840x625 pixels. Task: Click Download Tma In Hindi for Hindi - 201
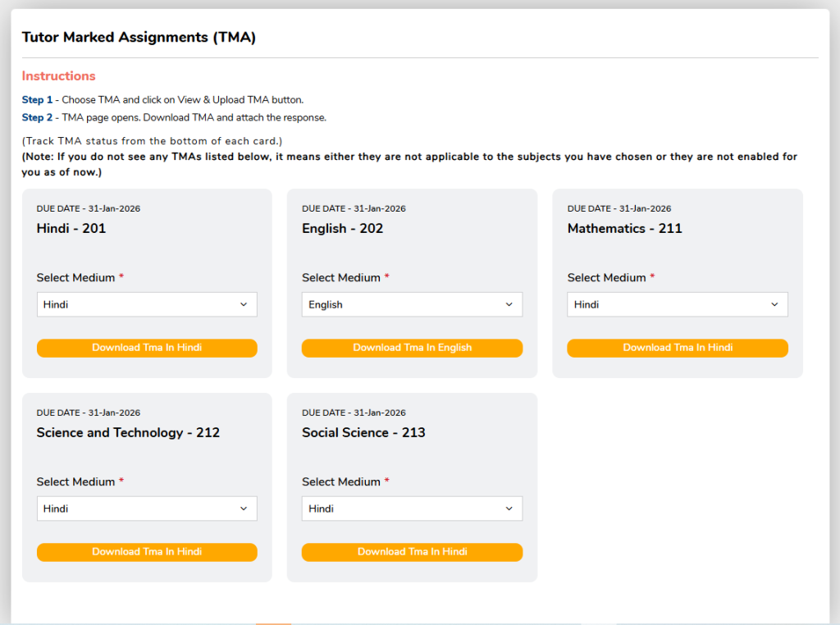[x=146, y=348]
